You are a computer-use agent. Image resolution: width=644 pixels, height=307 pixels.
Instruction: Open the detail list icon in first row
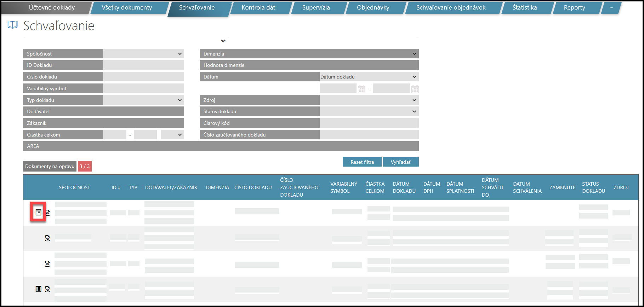[x=38, y=213]
